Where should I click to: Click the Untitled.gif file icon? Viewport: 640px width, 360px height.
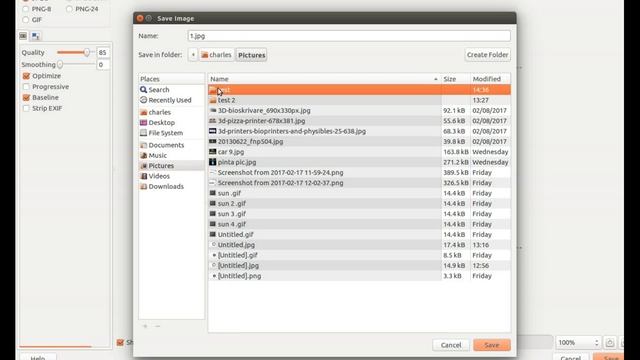click(213, 234)
